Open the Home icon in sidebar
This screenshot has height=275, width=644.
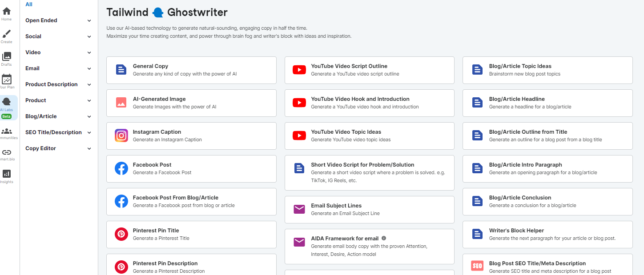[x=7, y=12]
